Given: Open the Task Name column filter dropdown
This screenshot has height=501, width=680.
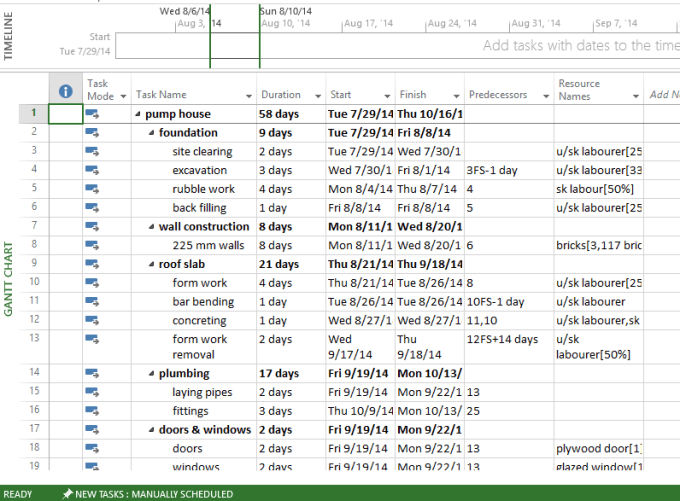Looking at the screenshot, I should 248,96.
